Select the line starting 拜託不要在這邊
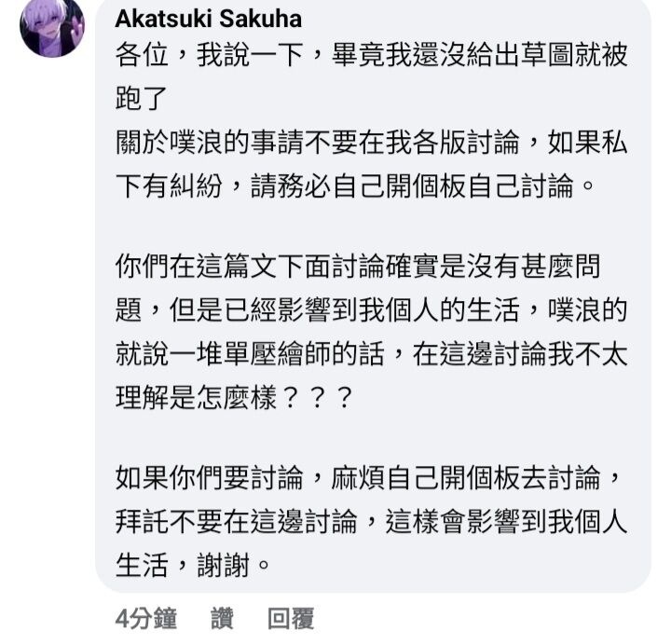671x644 pixels. point(372,522)
